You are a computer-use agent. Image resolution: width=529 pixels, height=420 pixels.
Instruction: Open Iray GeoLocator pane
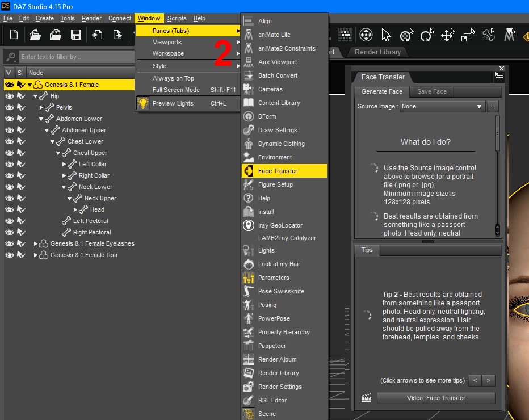tap(284, 225)
